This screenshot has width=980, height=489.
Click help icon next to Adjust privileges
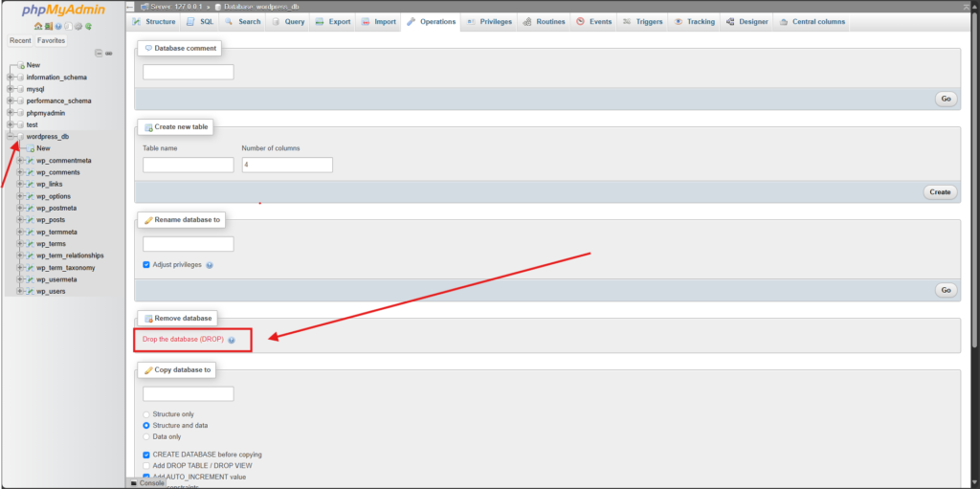(x=210, y=265)
